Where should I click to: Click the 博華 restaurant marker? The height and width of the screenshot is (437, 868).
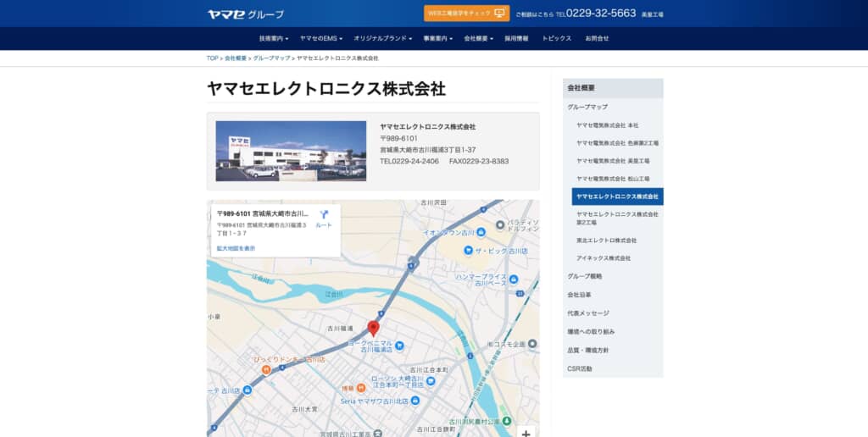pyautogui.click(x=361, y=389)
